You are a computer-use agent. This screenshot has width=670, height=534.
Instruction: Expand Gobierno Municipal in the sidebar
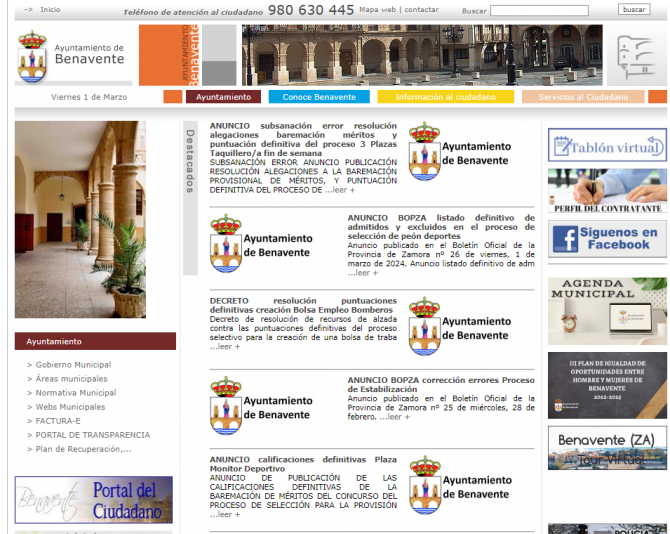coord(73,365)
